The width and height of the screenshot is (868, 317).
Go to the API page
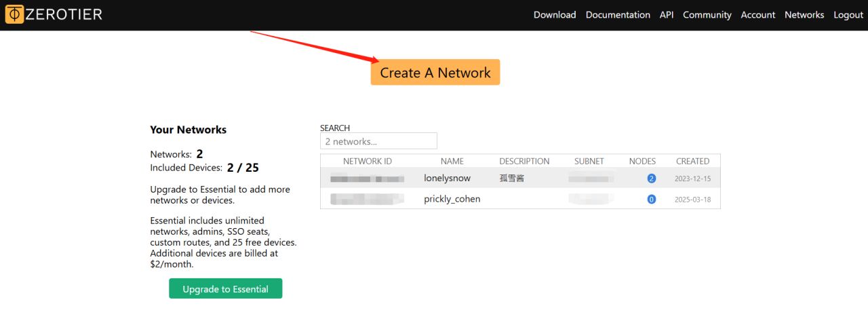point(667,15)
